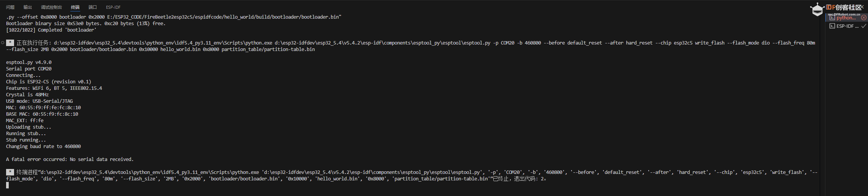Image resolution: width=868 pixels, height=196 pixels.
Task: Click the asterisk marker beside 正在执行任务
Action: point(10,43)
